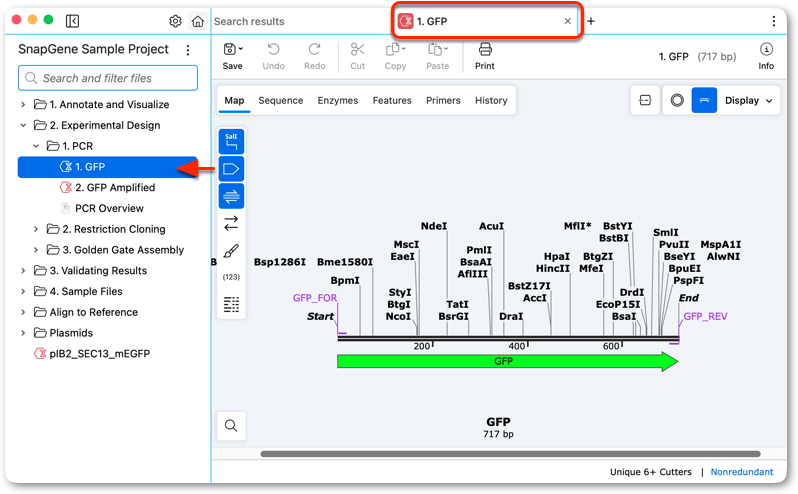Collapse the sidebar panel icon

72,21
